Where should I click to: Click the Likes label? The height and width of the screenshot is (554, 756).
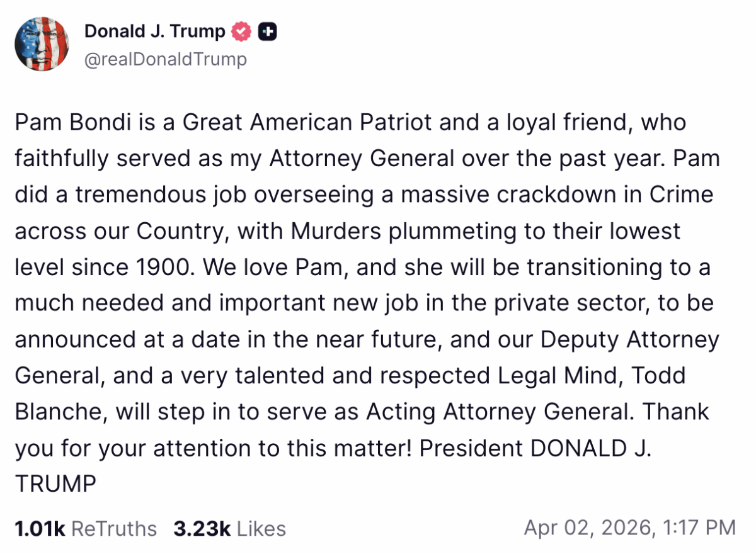260,528
